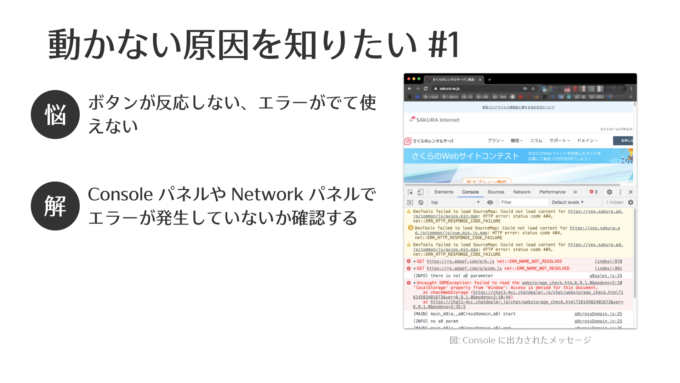The image size is (680, 383).
Task: Open the Elements tab in DevTools
Action: 443,192
